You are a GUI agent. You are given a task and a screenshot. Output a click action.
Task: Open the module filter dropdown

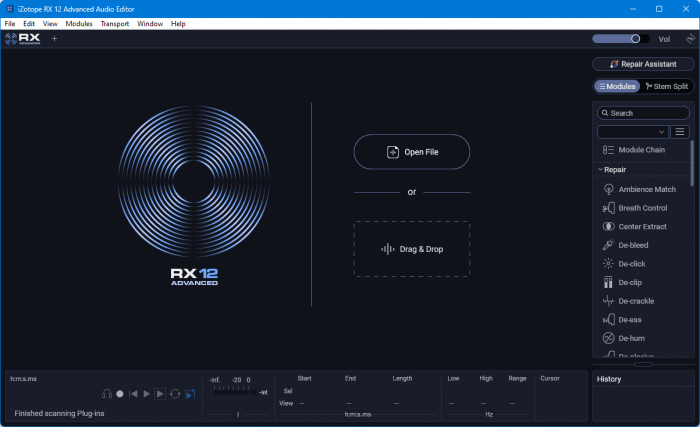click(x=633, y=132)
